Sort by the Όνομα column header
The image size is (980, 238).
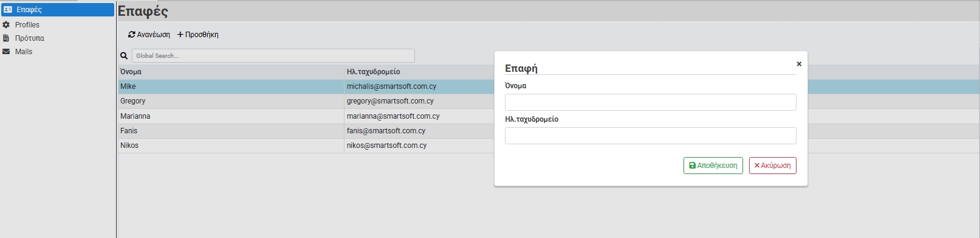(131, 72)
